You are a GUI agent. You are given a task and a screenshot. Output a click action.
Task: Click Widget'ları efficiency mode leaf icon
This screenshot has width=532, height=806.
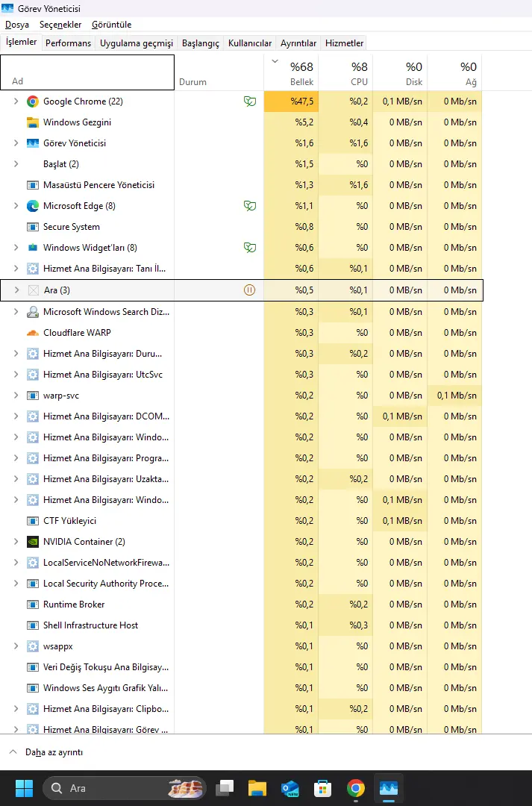(x=250, y=248)
